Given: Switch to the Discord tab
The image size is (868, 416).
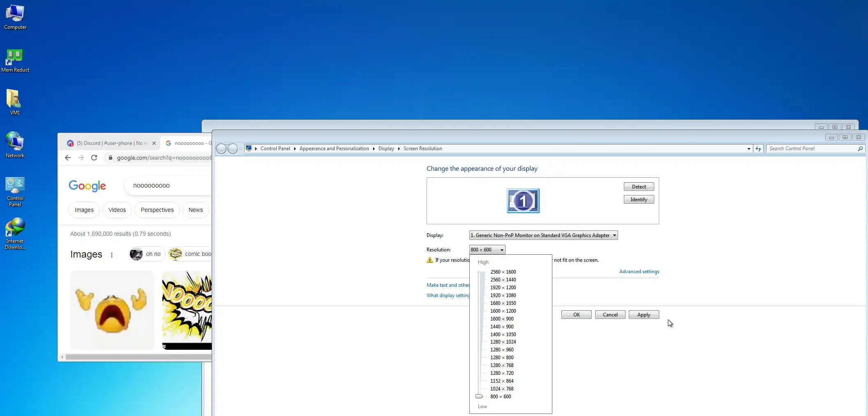Looking at the screenshot, I should click(111, 143).
